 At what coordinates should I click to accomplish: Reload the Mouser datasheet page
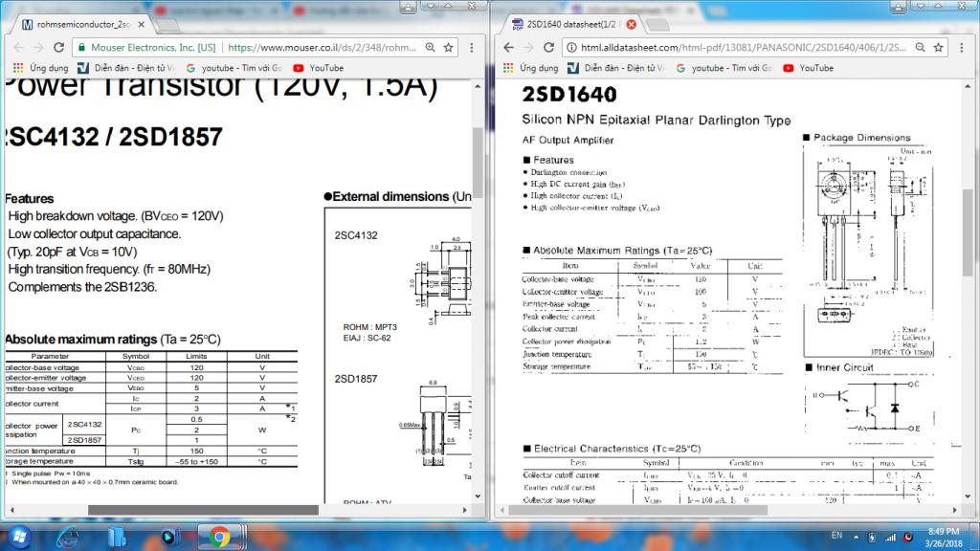[x=58, y=48]
